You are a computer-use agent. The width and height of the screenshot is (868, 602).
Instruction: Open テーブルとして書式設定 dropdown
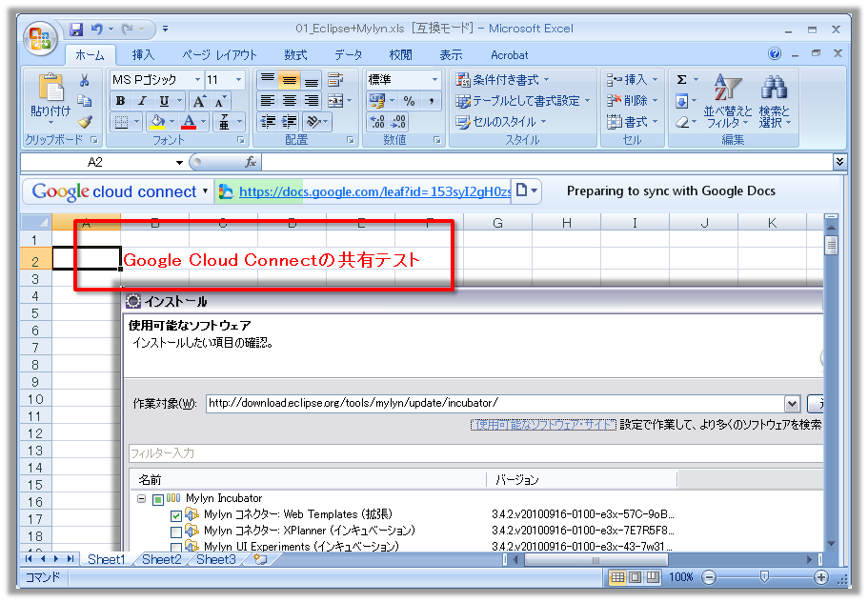point(522,101)
